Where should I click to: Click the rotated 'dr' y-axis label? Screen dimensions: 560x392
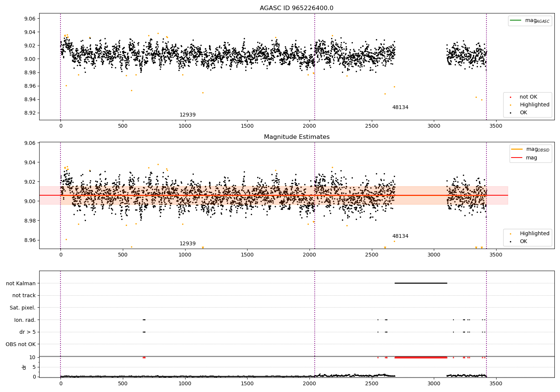(24, 367)
